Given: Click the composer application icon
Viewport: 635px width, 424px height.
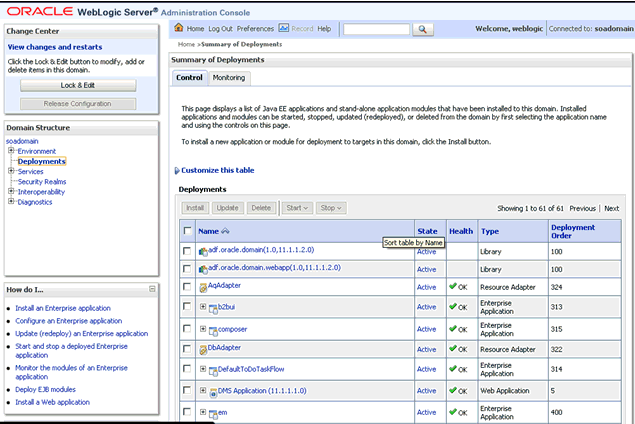Looking at the screenshot, I should pos(213,331).
